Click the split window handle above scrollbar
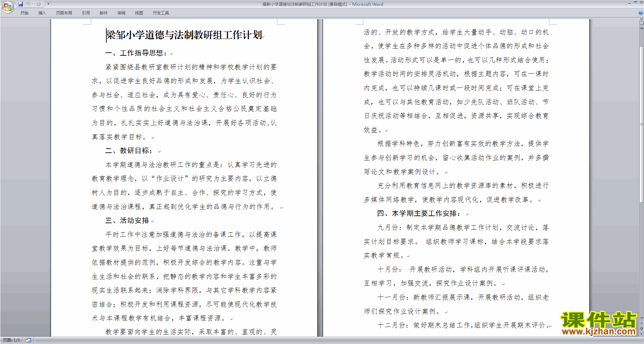 point(642,19)
